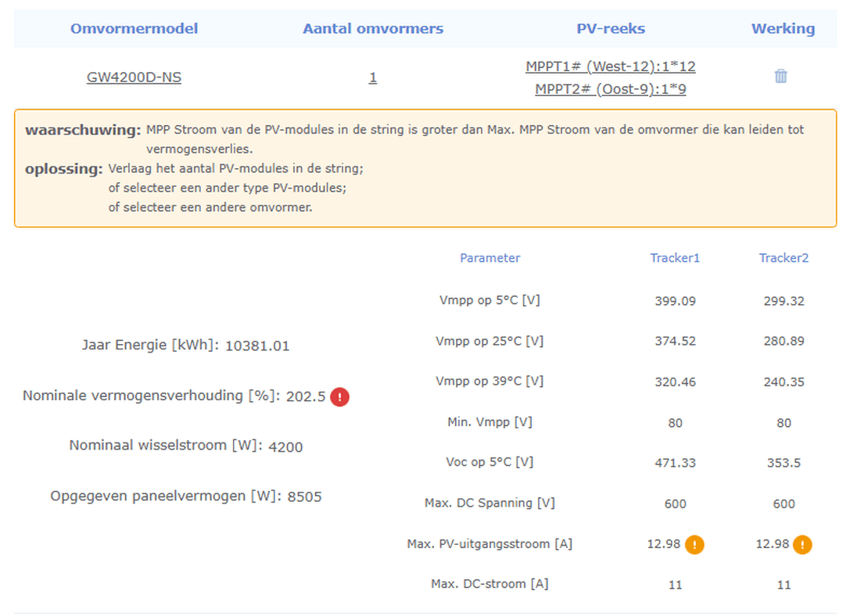Click the Opgegeven paneelvermogen value 8505

point(304,496)
